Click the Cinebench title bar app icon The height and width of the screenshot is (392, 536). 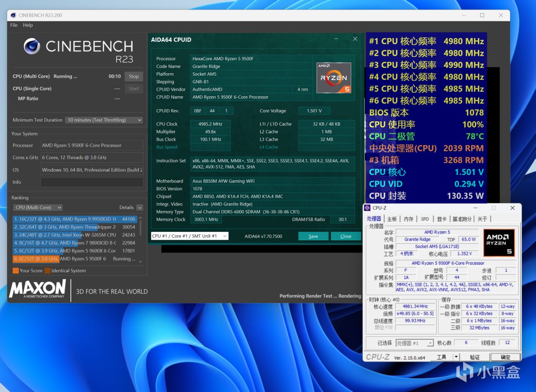pyautogui.click(x=13, y=15)
